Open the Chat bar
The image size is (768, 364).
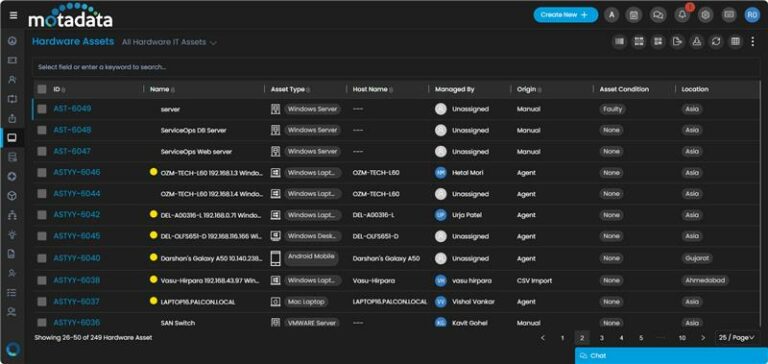point(671,356)
